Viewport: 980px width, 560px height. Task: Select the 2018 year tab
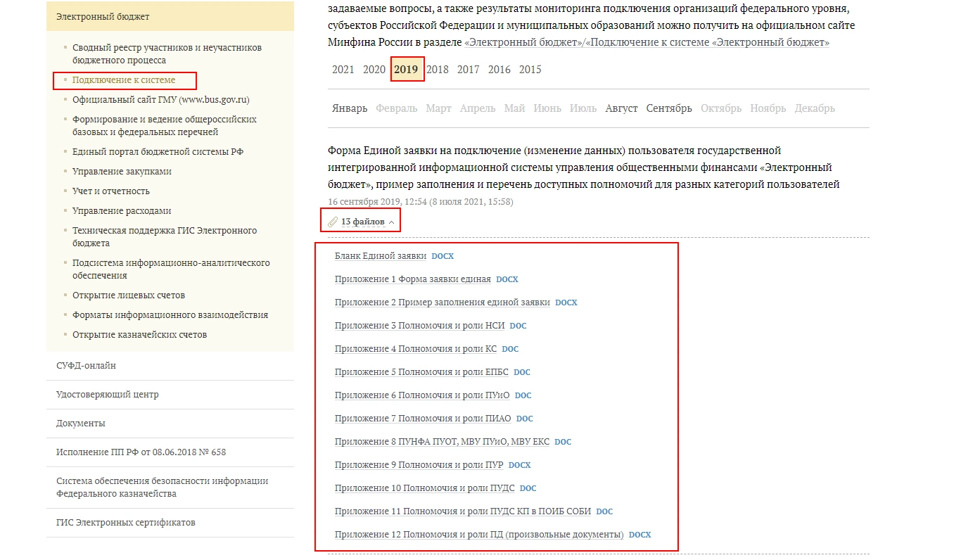tap(438, 70)
